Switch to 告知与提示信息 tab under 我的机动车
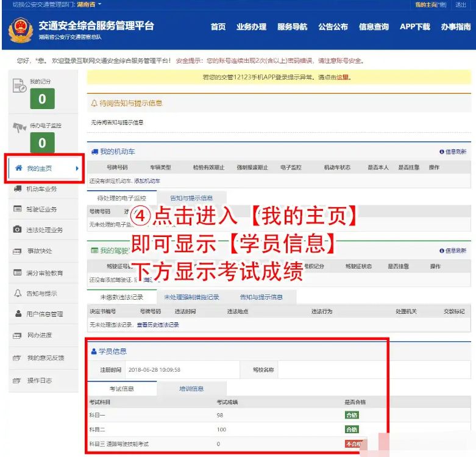Viewport: 476px width, 457px height. point(191,198)
